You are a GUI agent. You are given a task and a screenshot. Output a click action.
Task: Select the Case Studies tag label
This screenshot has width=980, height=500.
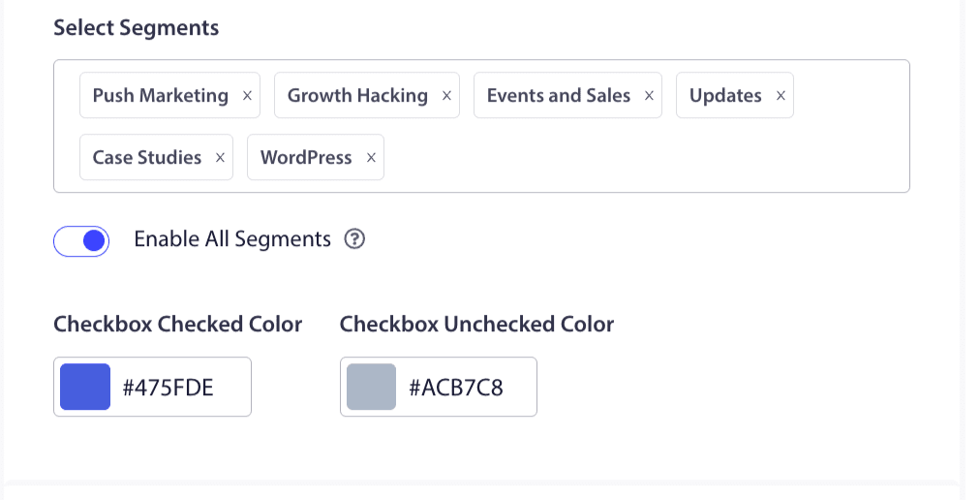point(147,158)
